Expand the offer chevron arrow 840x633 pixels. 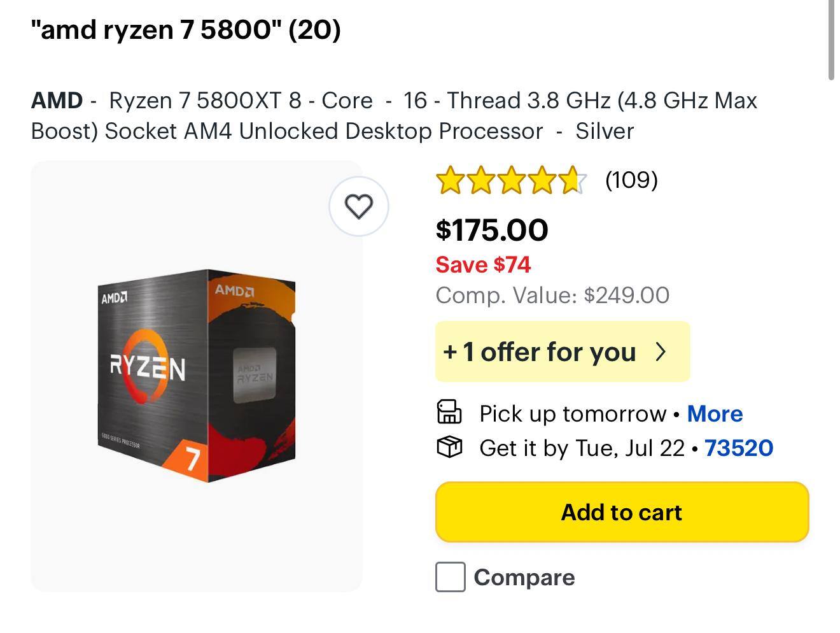(x=661, y=352)
